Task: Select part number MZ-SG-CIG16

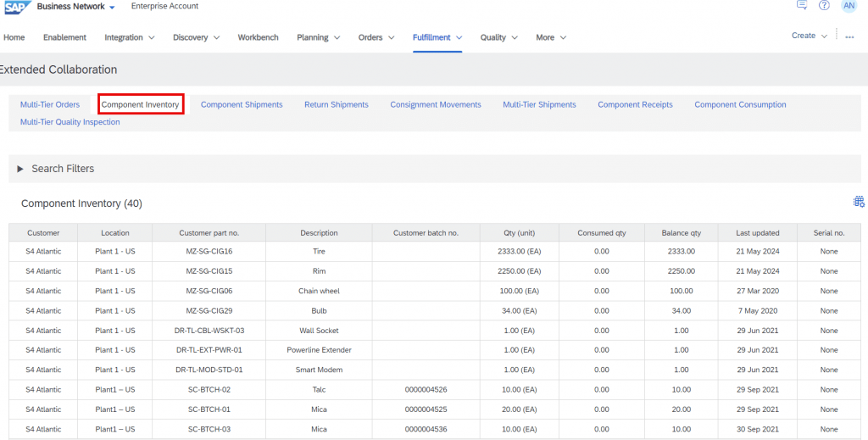Action: (209, 251)
